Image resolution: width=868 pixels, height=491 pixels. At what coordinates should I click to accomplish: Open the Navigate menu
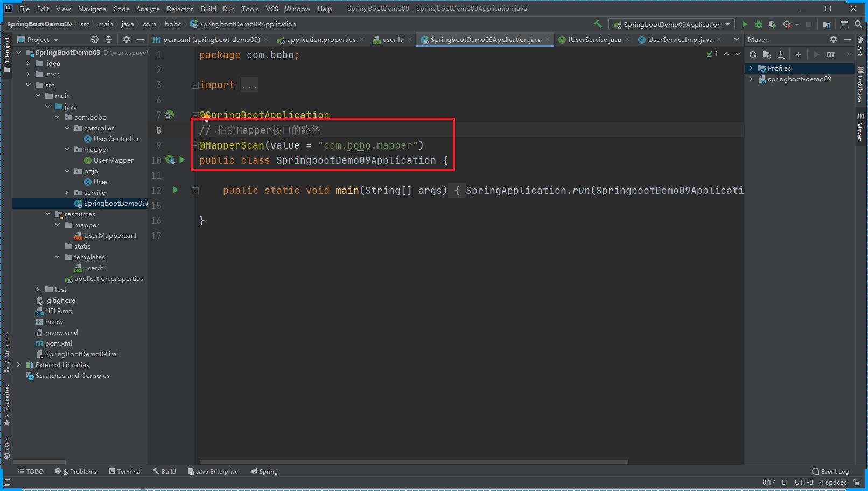[92, 9]
